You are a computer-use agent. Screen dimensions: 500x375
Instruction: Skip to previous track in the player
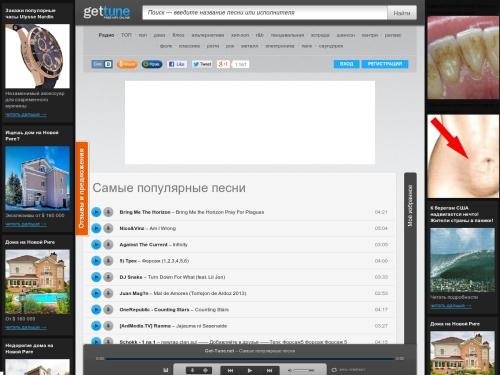pos(230,370)
